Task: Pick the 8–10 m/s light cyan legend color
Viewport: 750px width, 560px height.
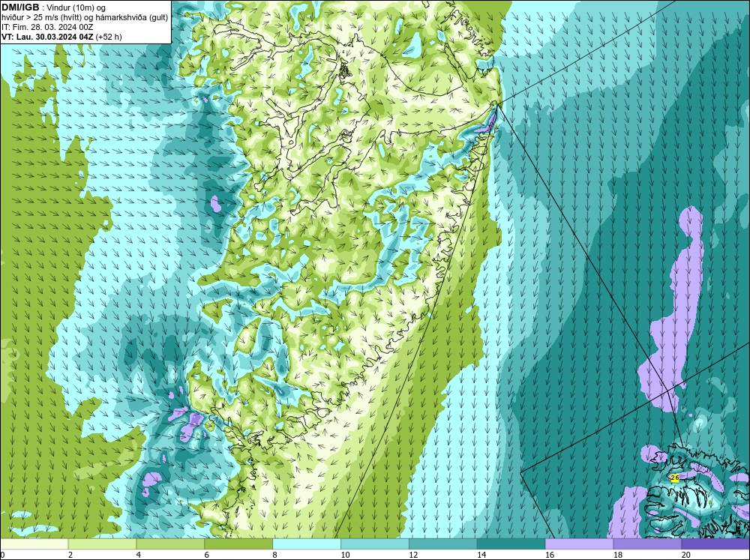Action: click(307, 544)
